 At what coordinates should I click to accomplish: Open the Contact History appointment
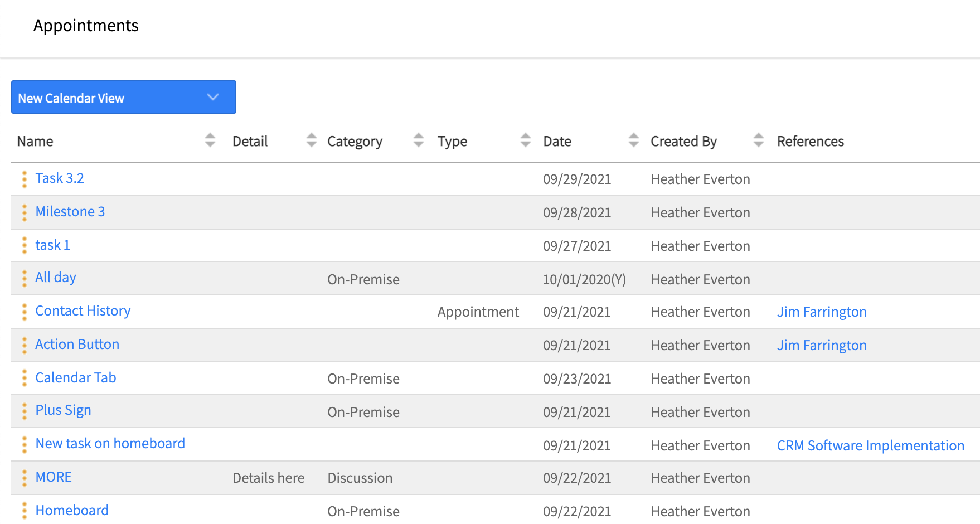83,311
